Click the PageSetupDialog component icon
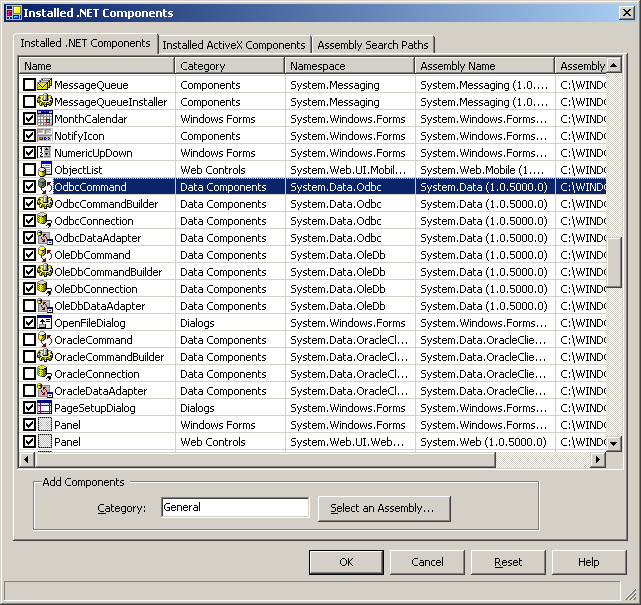Viewport: 641px width, 605px height. tap(45, 408)
